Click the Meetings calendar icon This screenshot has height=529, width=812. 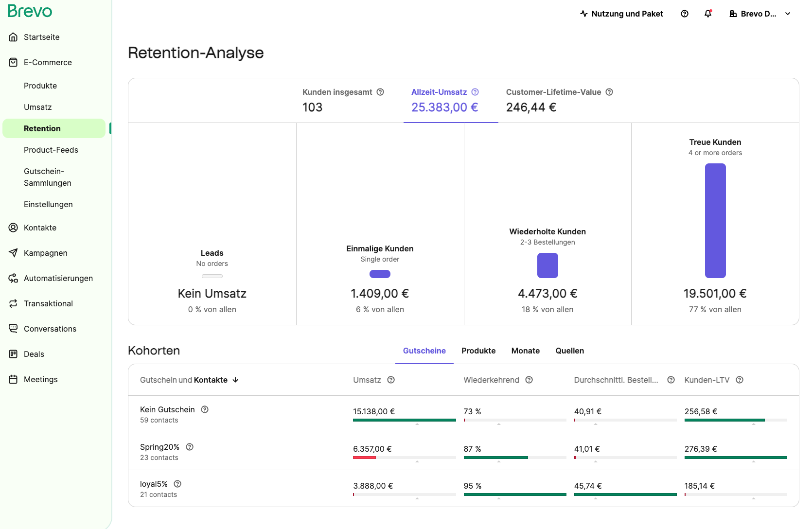pyautogui.click(x=14, y=379)
